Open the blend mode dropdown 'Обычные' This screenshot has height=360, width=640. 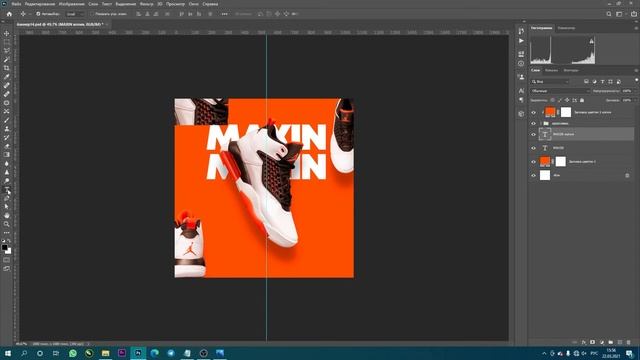pos(560,91)
